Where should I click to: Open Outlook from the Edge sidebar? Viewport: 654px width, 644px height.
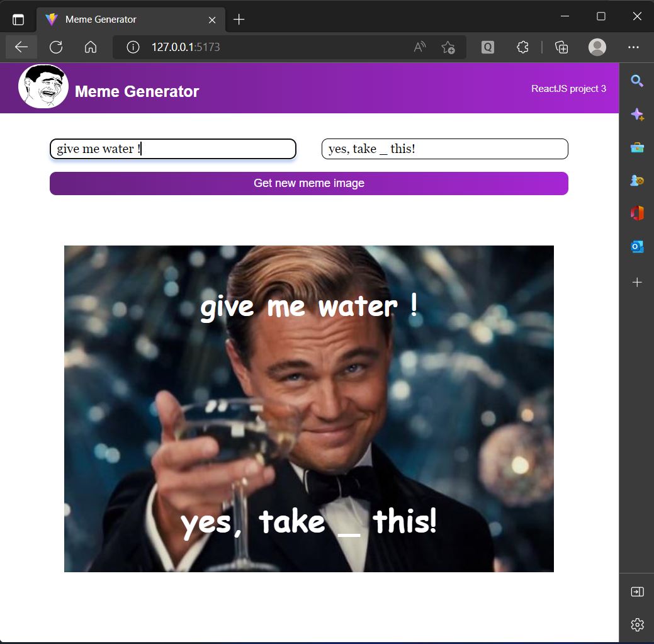click(637, 246)
